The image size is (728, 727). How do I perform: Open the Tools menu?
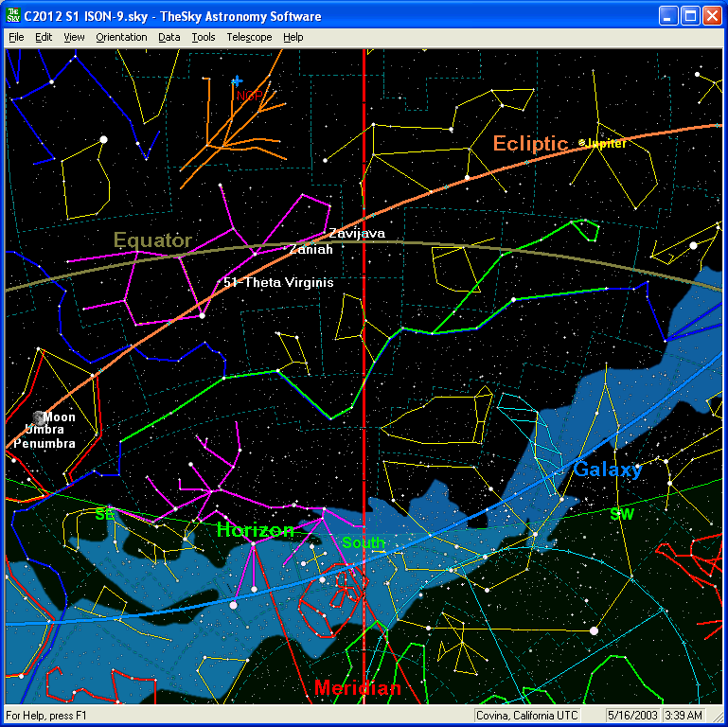point(203,37)
